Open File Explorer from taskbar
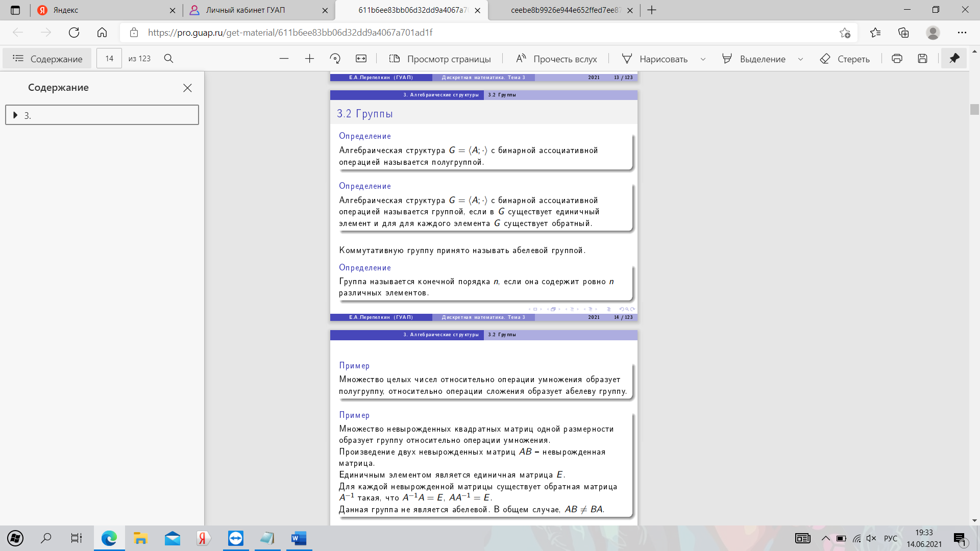This screenshot has height=551, width=980. click(x=141, y=538)
